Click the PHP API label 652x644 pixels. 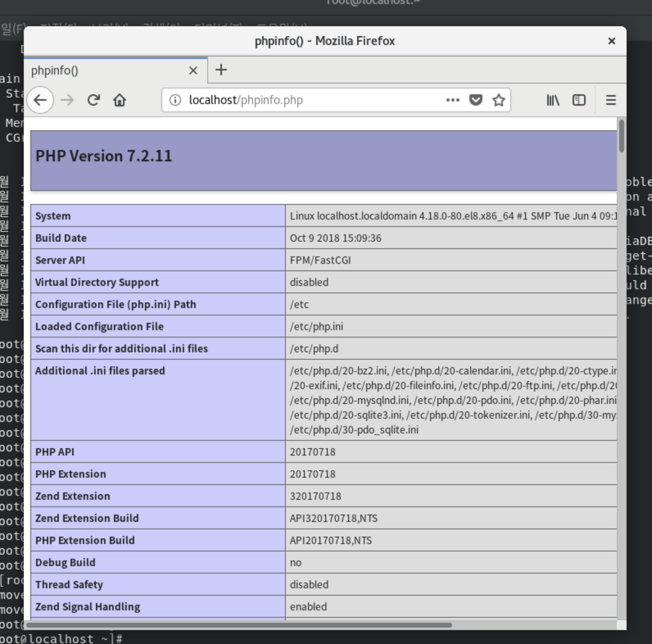(x=55, y=452)
